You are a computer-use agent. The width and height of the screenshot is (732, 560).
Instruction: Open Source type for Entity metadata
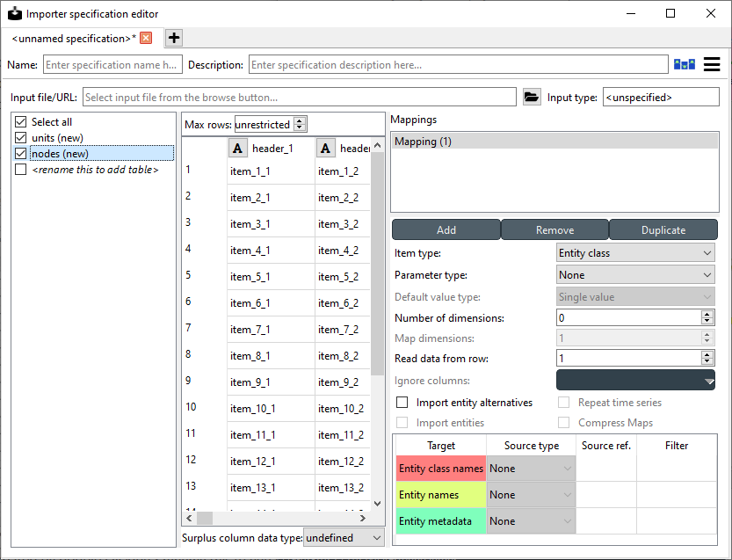pyautogui.click(x=531, y=521)
